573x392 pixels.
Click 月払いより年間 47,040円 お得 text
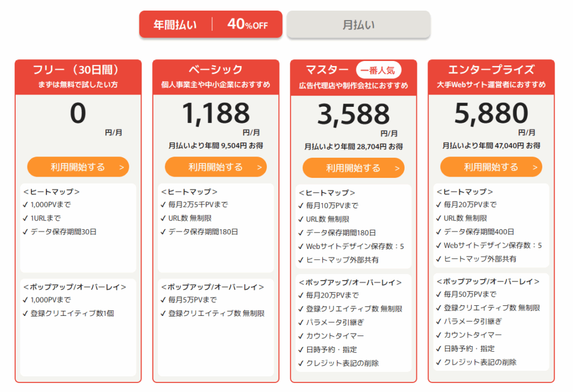point(491,145)
